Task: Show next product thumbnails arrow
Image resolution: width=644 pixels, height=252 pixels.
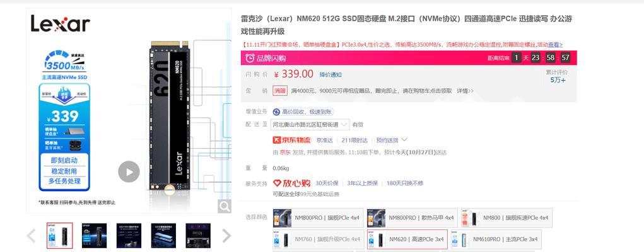Action: (226, 236)
